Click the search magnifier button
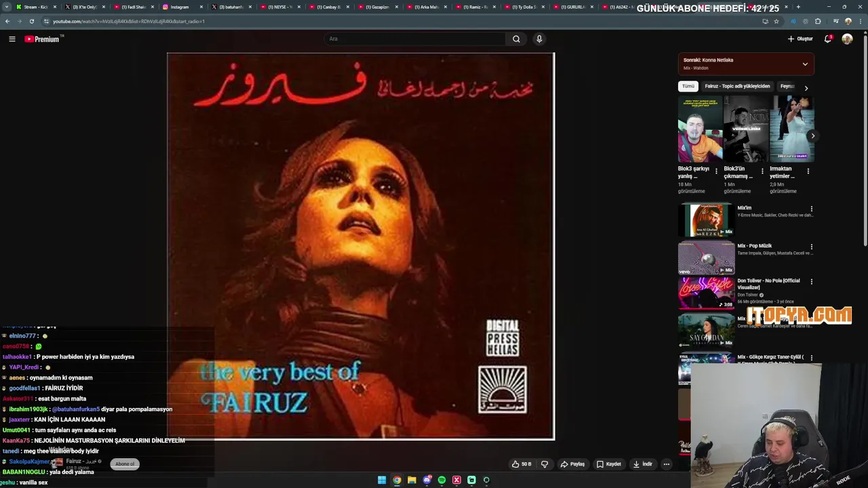Screen dimensions: 868x488 coord(516,39)
